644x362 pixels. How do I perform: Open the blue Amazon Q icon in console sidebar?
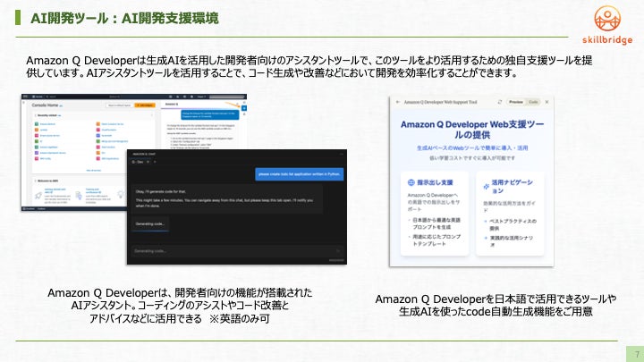(244, 108)
